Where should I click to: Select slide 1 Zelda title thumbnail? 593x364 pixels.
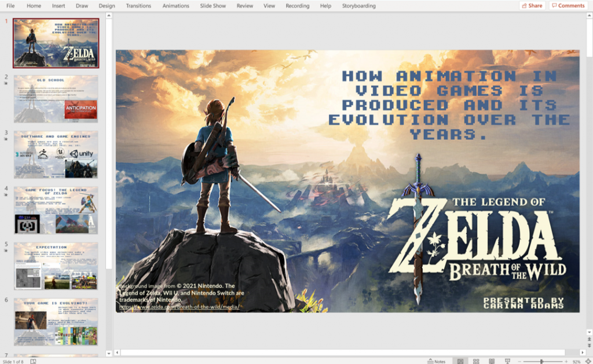[56, 43]
